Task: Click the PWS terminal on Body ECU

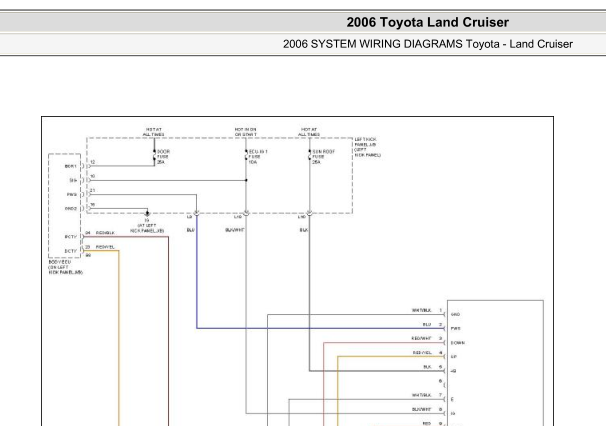Action: (x=72, y=194)
